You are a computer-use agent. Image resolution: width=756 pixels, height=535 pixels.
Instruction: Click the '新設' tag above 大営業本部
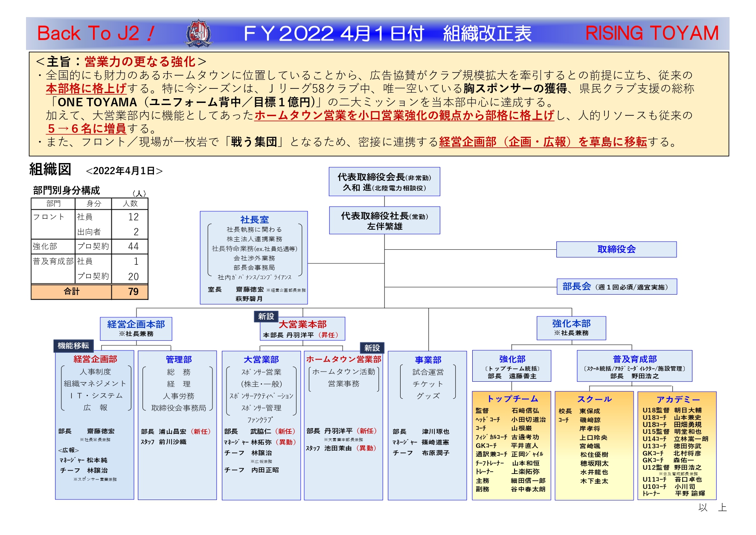click(x=266, y=316)
